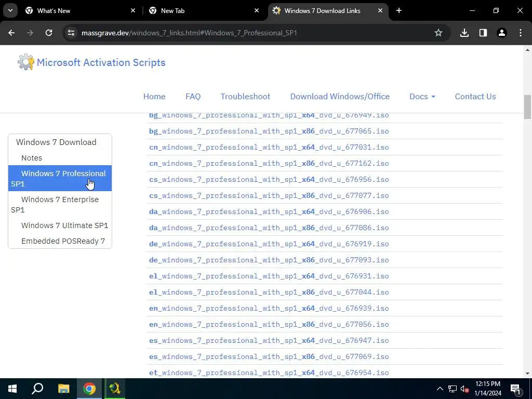
Task: Download en x86 dvd_u_677056.iso
Action: [269, 324]
